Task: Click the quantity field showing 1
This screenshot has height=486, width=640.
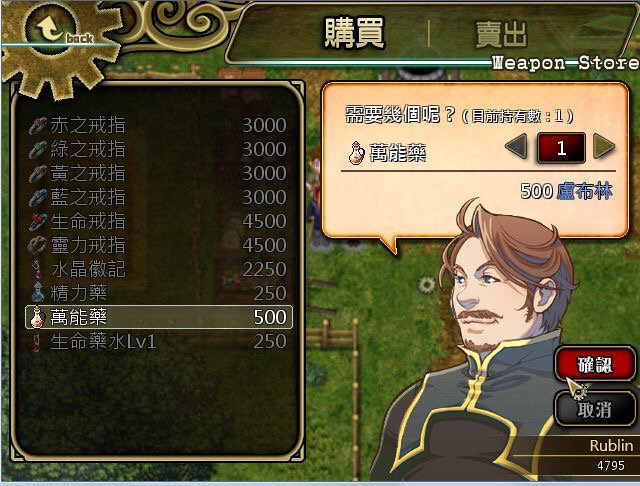Action: tap(561, 147)
